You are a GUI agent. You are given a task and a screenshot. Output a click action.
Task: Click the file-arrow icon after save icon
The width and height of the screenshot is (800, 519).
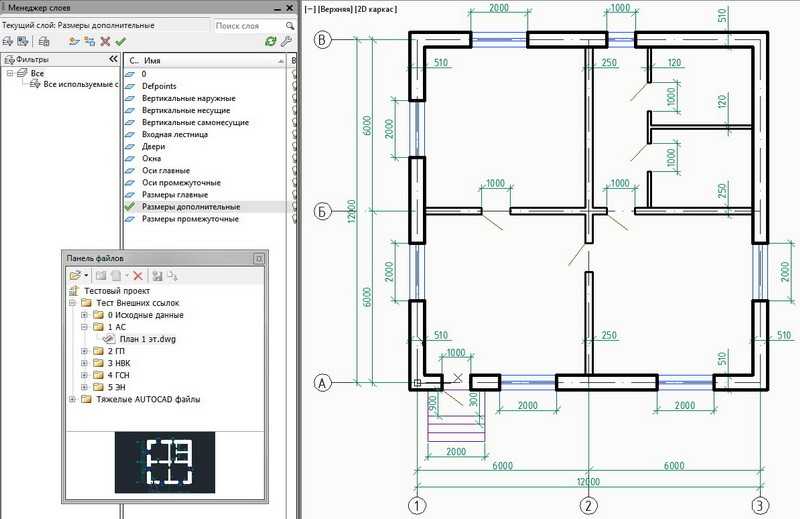click(x=172, y=276)
